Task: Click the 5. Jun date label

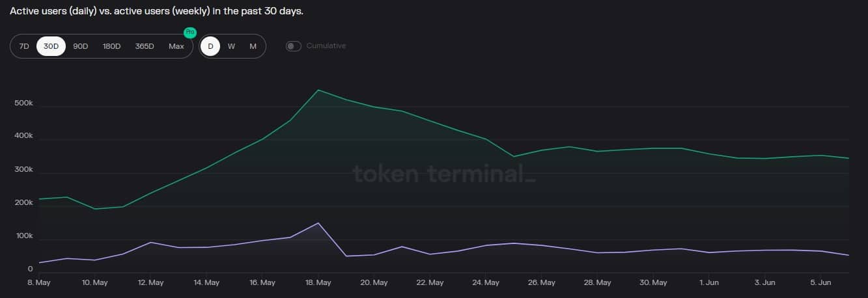Action: (820, 283)
